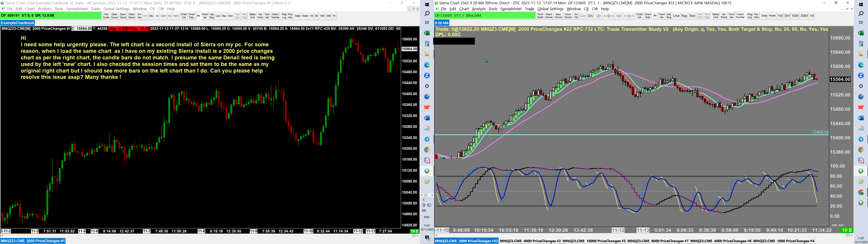Open the Analysis menu in left window
868x244 pixels.
coord(45,9)
